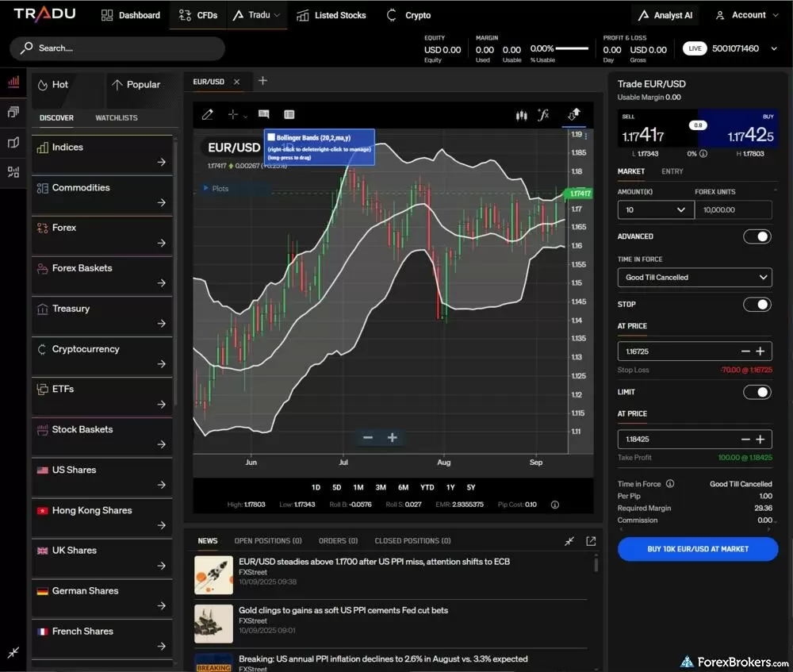Select the 3M chart range
The width and height of the screenshot is (793, 672).
pyautogui.click(x=381, y=487)
